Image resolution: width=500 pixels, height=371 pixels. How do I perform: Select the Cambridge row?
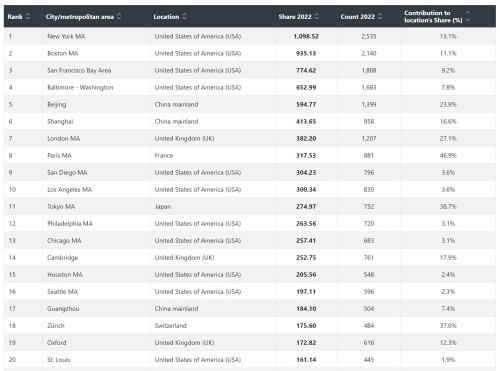pyautogui.click(x=250, y=257)
